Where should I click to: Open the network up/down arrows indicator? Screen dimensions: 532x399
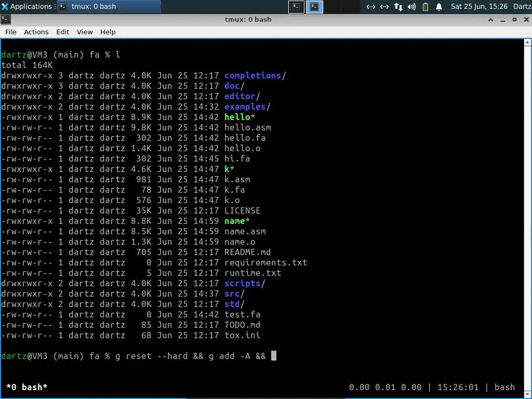point(398,7)
